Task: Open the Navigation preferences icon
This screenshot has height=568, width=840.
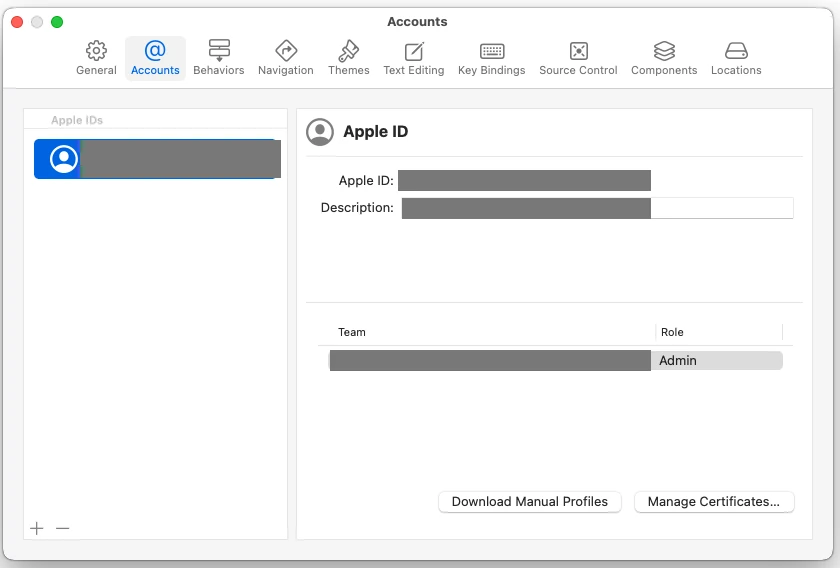Action: (x=286, y=51)
